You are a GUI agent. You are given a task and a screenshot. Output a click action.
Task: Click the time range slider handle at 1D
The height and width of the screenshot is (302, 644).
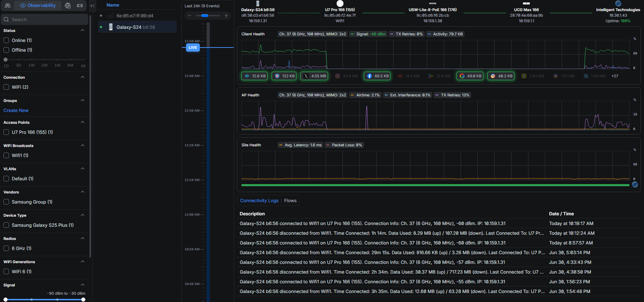tap(6, 60)
